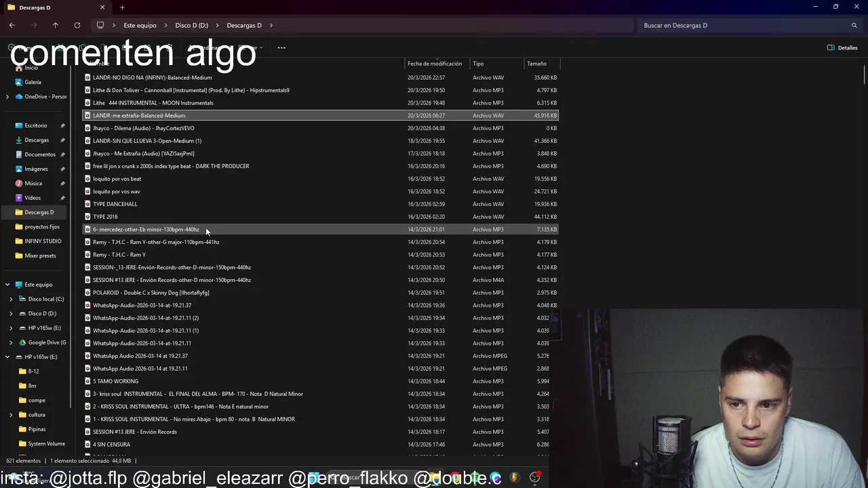Collapse the Este equipo tree node

[7, 285]
